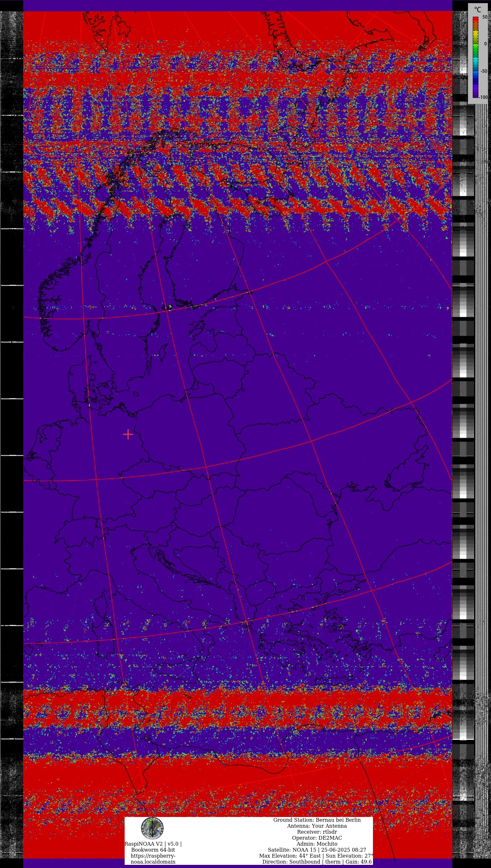This screenshot has height=868, width=491.
Task: Click the -100 label on the temperature legend
Action: coord(483,97)
